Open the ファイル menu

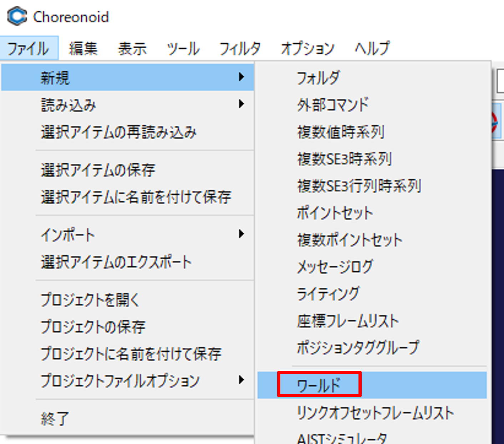29,48
